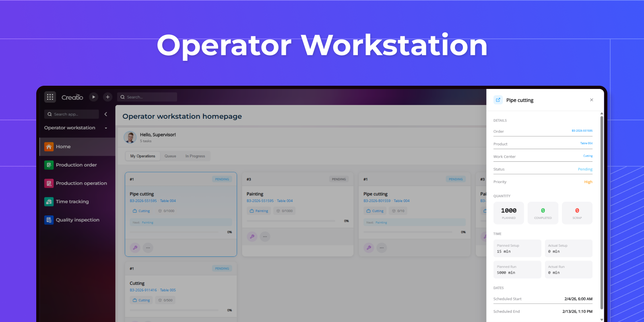The image size is (644, 322).
Task: Open more options on first Pipe cutting card
Action: click(x=148, y=248)
